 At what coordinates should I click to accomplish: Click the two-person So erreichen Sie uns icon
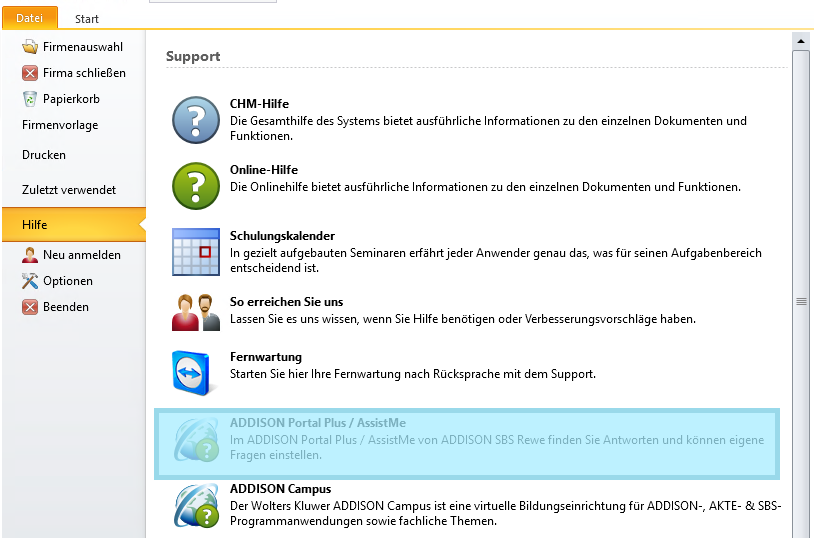[196, 312]
